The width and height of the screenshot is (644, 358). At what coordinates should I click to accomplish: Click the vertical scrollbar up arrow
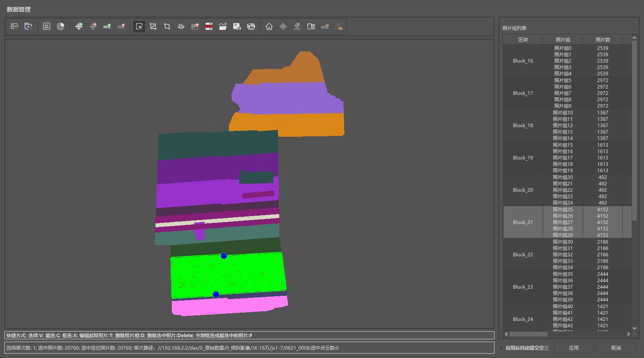click(634, 38)
